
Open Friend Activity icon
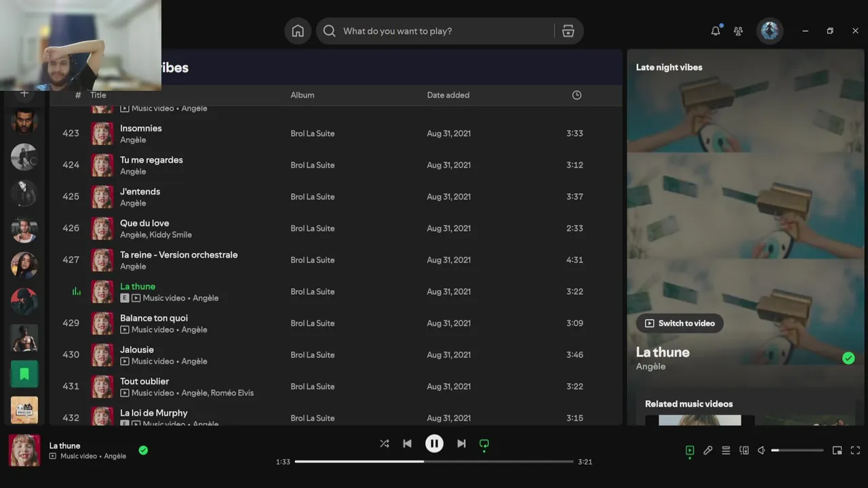(x=738, y=31)
